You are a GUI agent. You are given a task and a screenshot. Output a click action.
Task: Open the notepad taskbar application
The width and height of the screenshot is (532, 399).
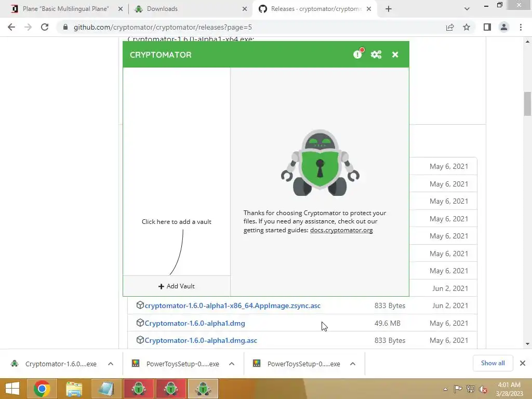[106, 389]
